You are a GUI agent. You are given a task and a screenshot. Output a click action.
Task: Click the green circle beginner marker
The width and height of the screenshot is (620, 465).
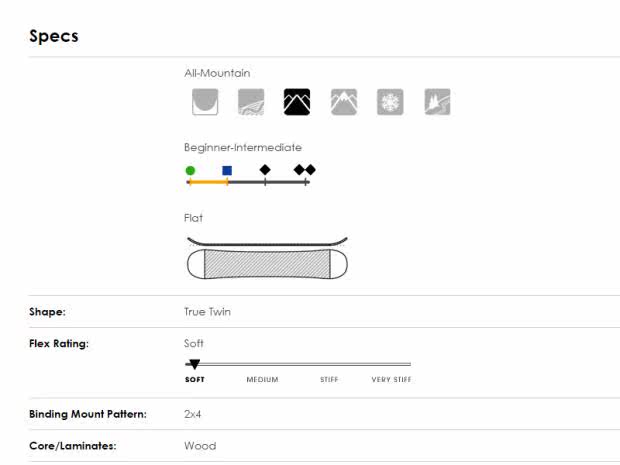pyautogui.click(x=190, y=170)
